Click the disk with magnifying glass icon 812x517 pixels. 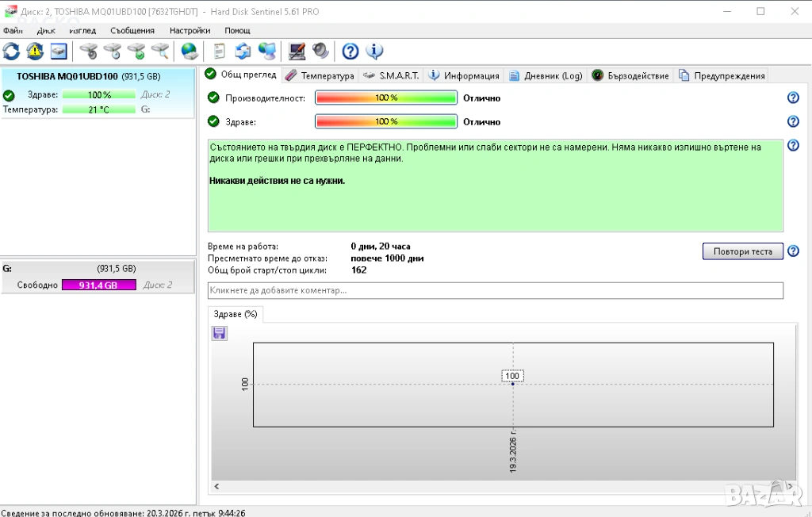(x=160, y=52)
